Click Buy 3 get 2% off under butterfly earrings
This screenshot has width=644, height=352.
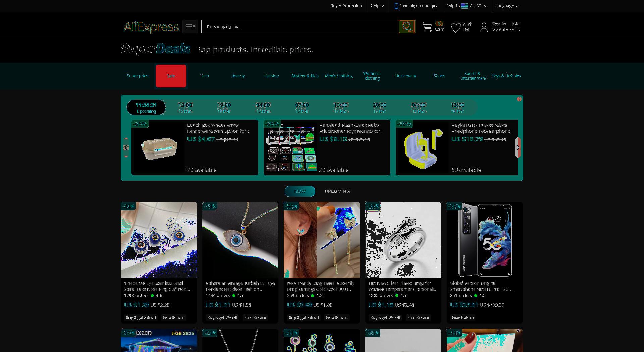[x=304, y=317]
